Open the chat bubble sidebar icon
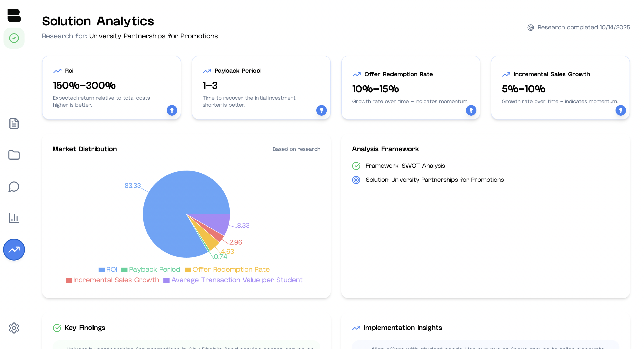This screenshot has width=644, height=349. [x=14, y=187]
